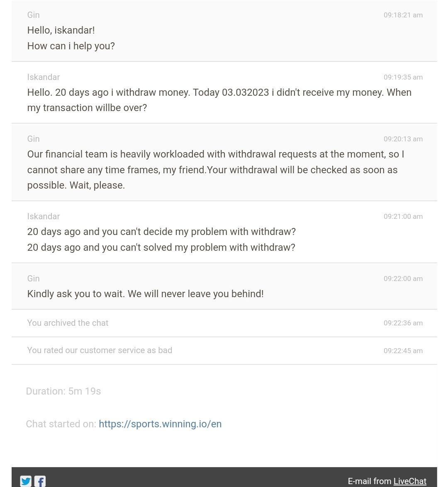Click the "Chat started on:" label
The image size is (448, 487).
tap(61, 424)
